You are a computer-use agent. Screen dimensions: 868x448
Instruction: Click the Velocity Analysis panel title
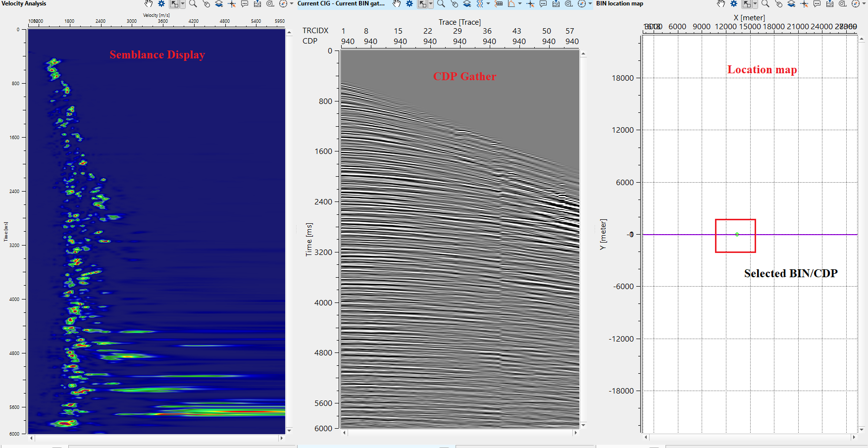24,3
